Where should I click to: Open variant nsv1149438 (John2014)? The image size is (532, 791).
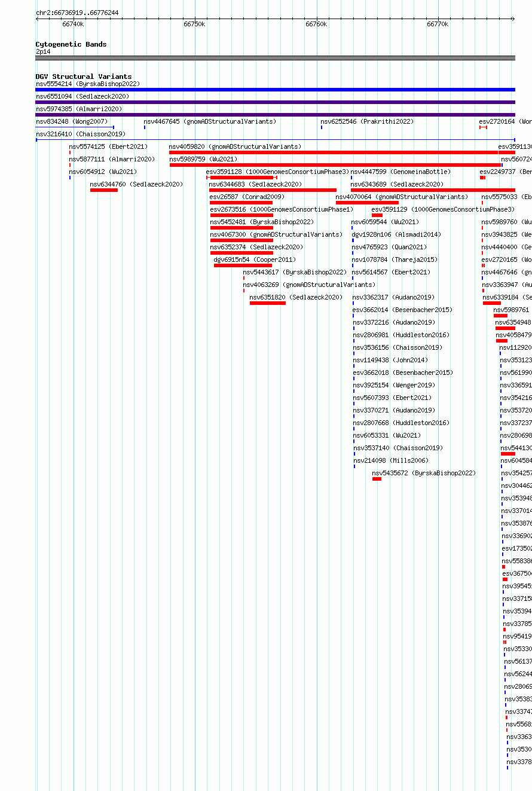coord(390,360)
